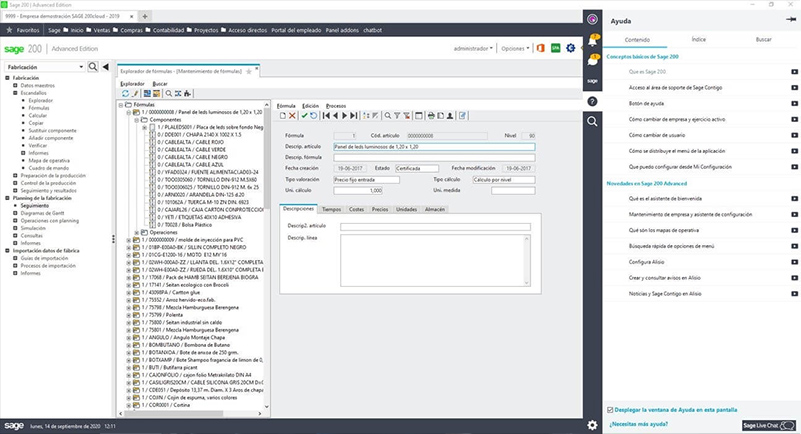
Task: Select 'Mapa de operativa' in the navigation tree
Action: click(49, 160)
